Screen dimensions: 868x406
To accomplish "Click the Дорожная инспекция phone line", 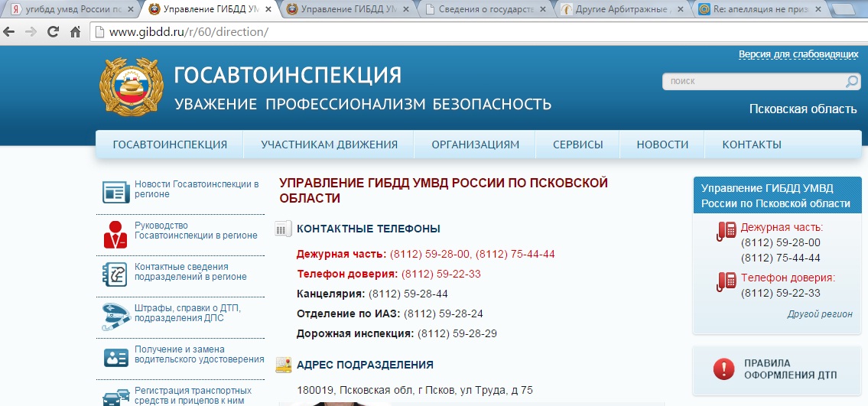I will click(x=396, y=333).
